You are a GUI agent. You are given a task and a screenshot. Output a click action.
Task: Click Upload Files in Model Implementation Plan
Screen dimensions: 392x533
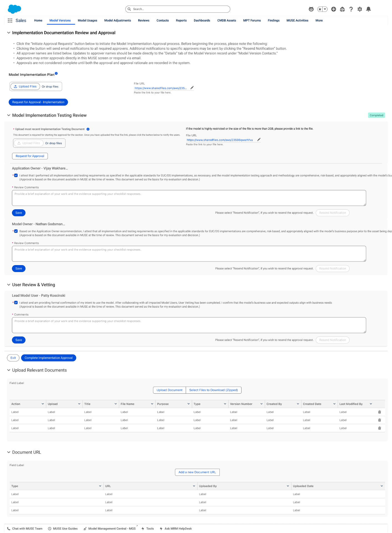point(25,87)
